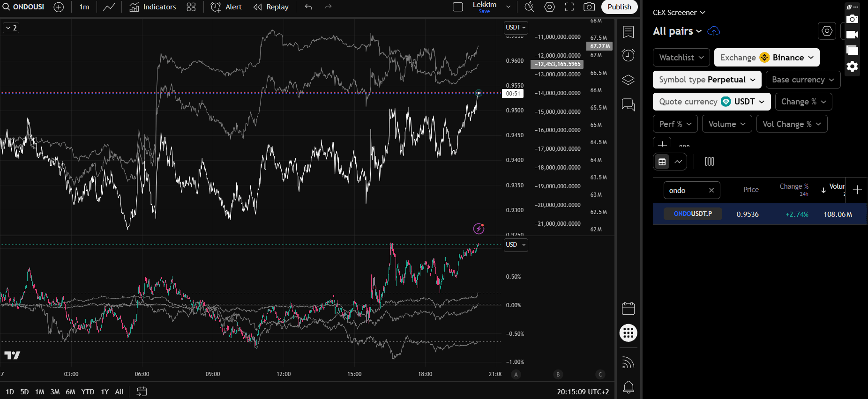This screenshot has height=399, width=868.
Task: Clear the ondo search field
Action: pyautogui.click(x=711, y=190)
